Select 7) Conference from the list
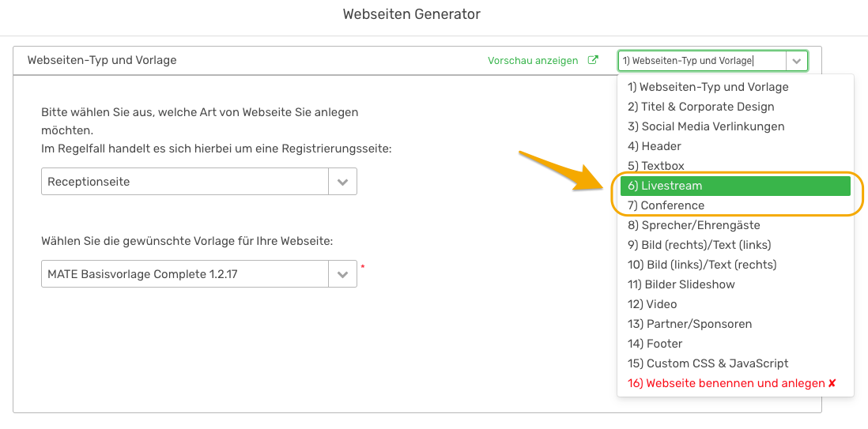This screenshot has width=868, height=429. [x=735, y=205]
